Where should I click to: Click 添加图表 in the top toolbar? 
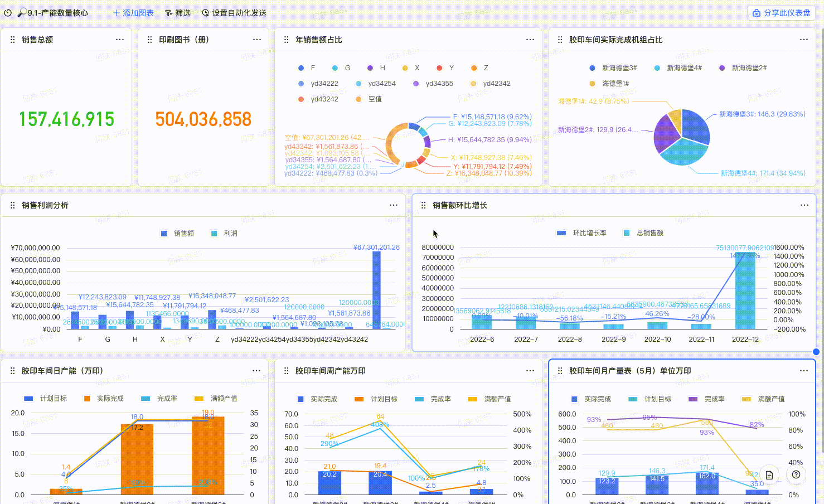pyautogui.click(x=133, y=13)
